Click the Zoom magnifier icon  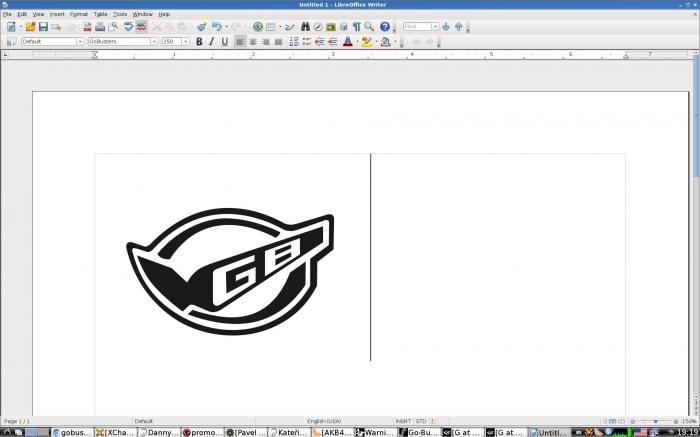(369, 27)
